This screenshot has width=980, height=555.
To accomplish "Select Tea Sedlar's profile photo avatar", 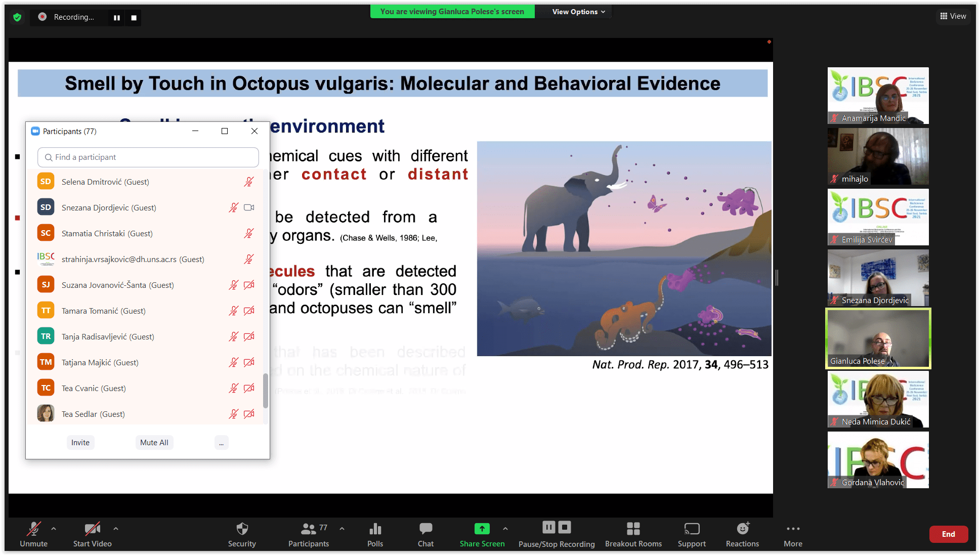I will [46, 413].
